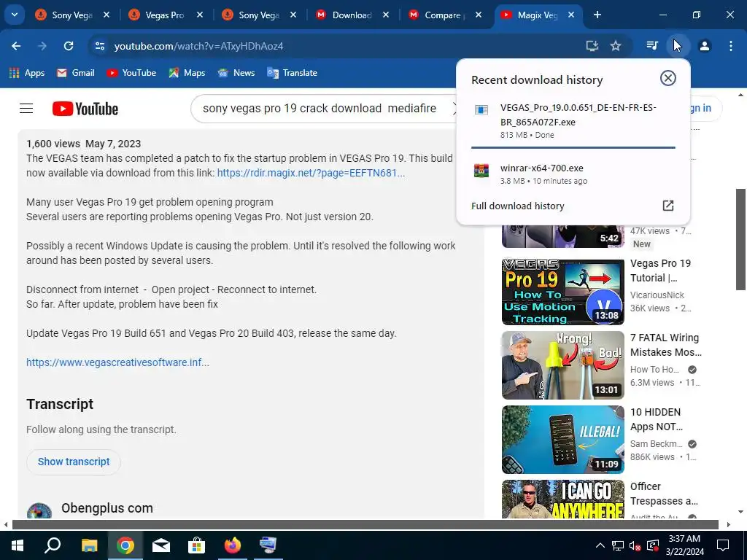Switch to the third tab titled Sony Vega
The height and width of the screenshot is (560, 747).
pos(259,15)
